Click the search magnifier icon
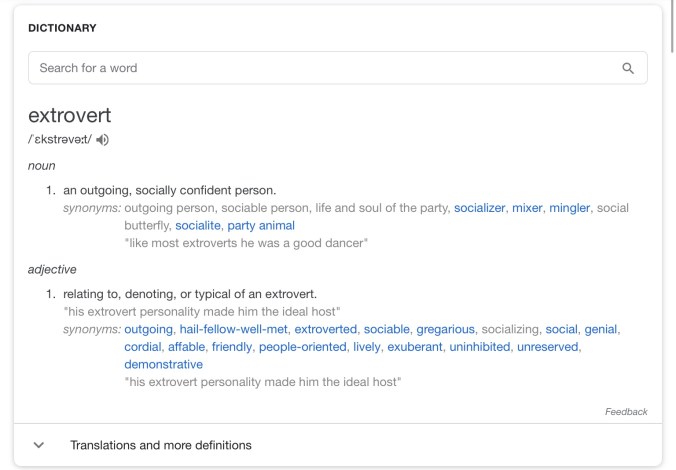The image size is (676, 470). pos(628,68)
